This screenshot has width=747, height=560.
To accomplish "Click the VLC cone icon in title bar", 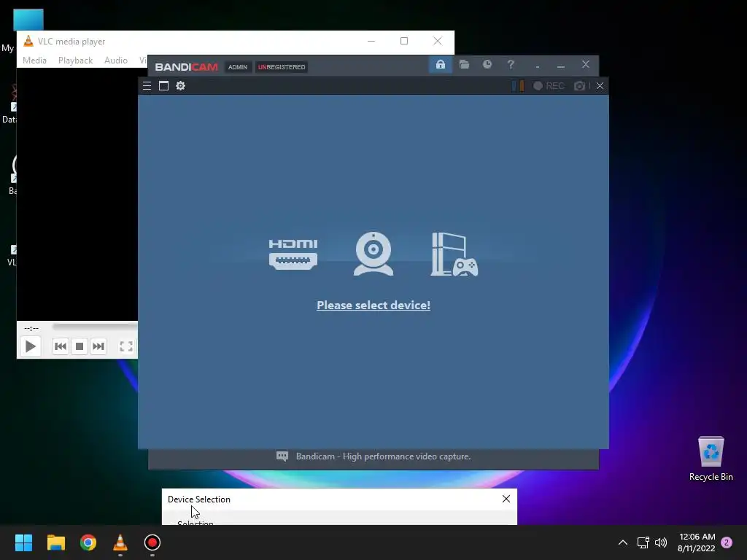I will point(28,42).
